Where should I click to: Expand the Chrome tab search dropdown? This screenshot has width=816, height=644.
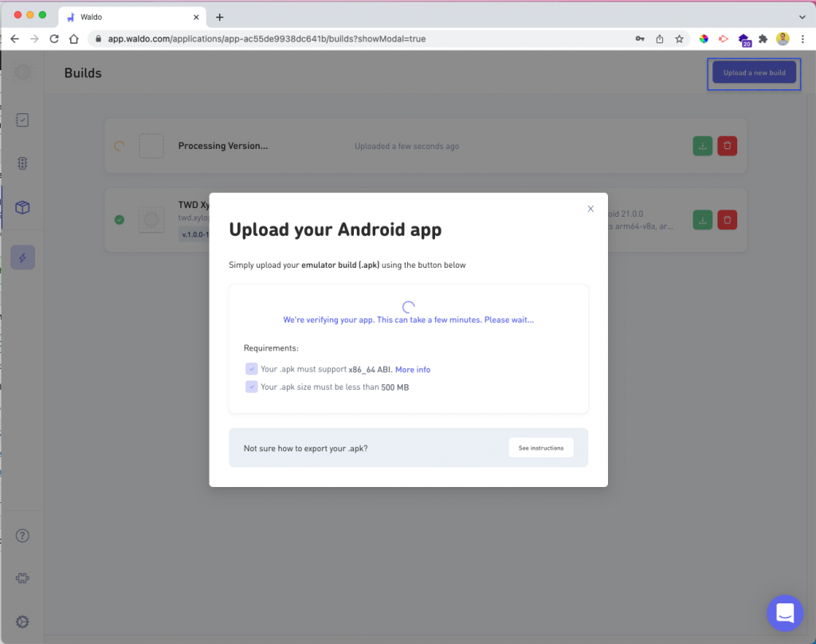[802, 17]
